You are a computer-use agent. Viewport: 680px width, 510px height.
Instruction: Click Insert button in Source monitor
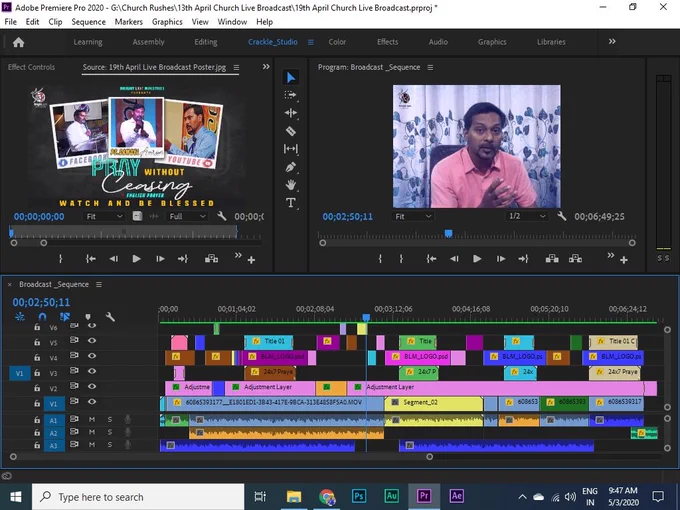click(211, 259)
